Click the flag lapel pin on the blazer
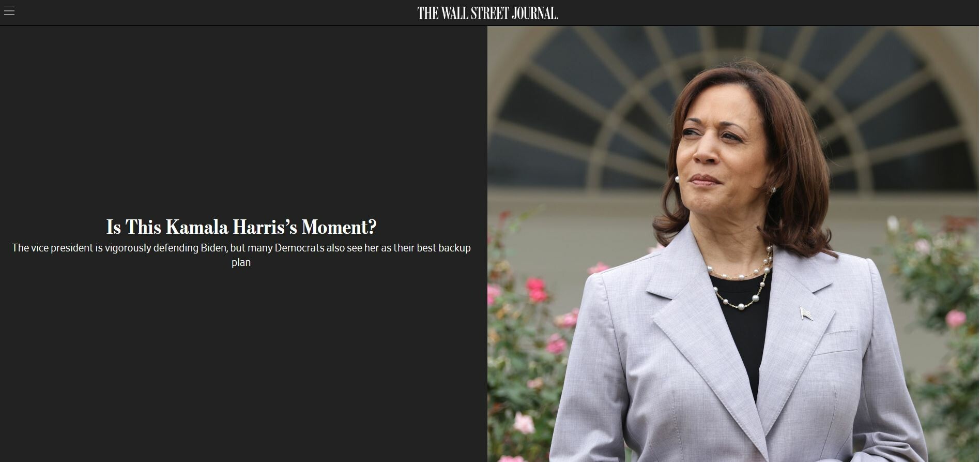This screenshot has width=980, height=462. [806, 313]
